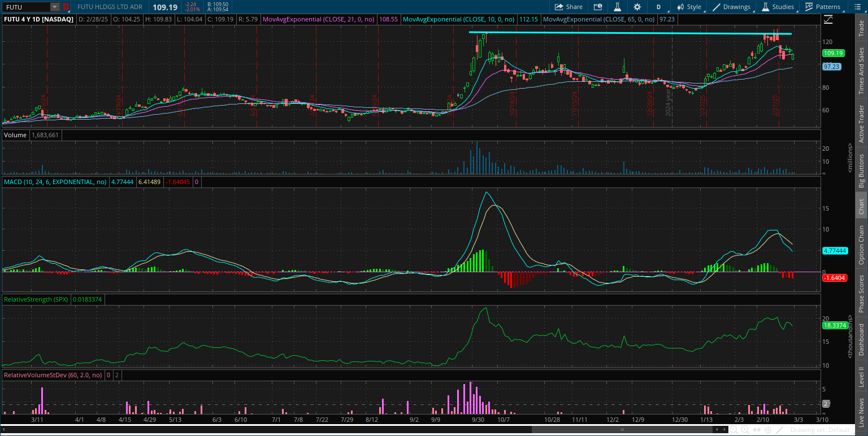The width and height of the screenshot is (868, 436).
Task: Open the D timeframe dropdown
Action: point(659,7)
